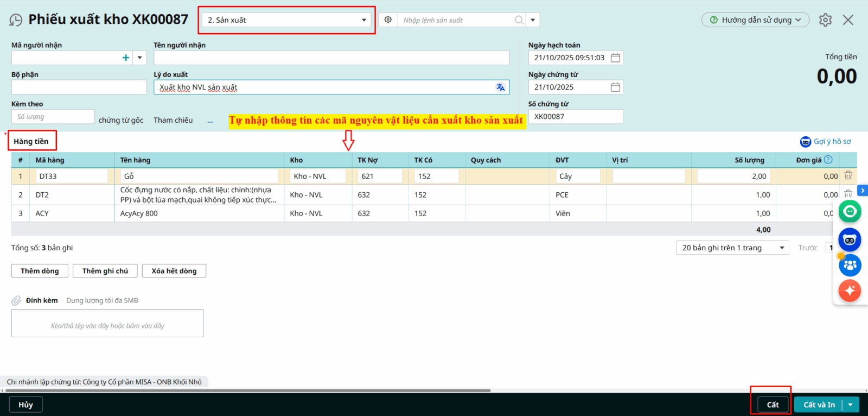Open the main settings gear icon

click(825, 20)
